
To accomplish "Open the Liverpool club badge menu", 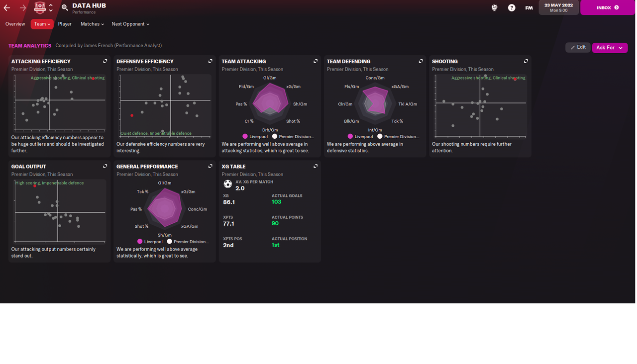I will [40, 7].
